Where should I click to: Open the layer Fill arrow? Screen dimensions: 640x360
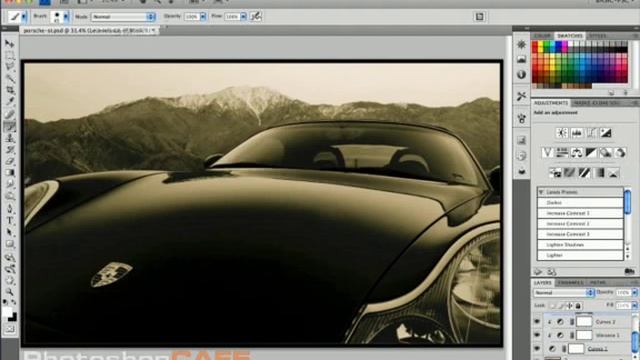(x=634, y=305)
